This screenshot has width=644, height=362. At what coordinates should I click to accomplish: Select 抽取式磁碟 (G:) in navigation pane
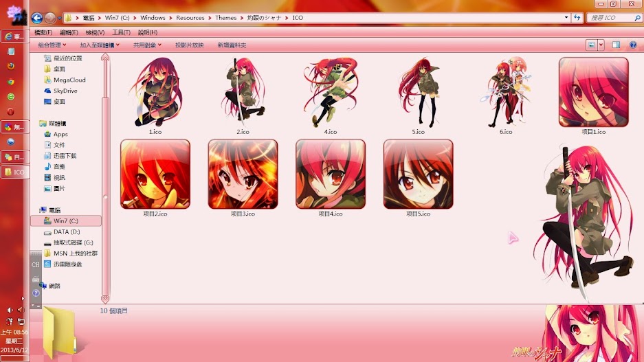point(69,242)
